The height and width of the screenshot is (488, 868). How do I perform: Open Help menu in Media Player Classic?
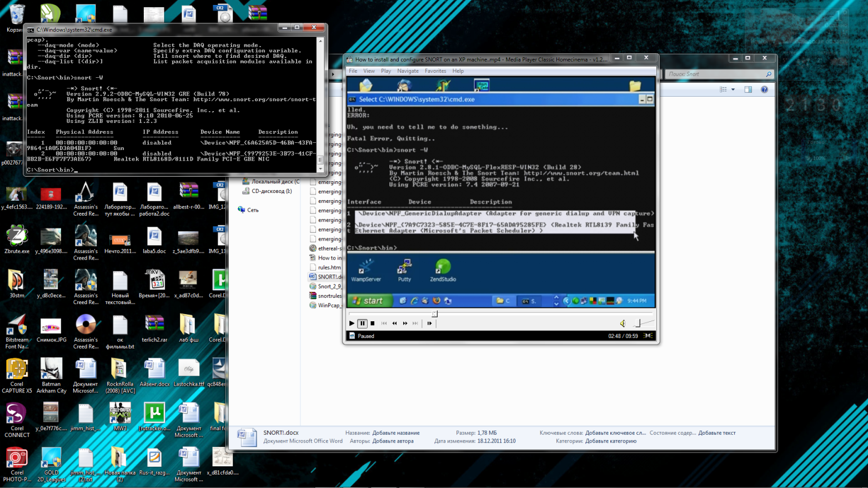(458, 71)
